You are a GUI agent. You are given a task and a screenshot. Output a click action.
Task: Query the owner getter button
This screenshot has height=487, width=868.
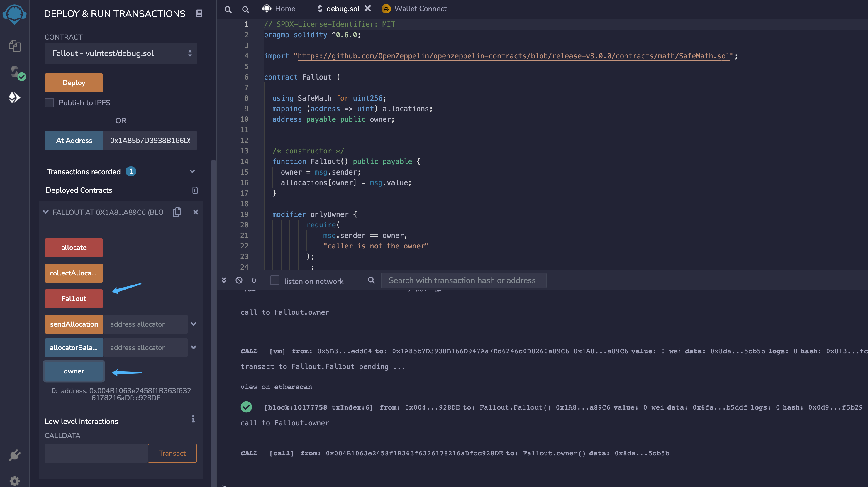tap(74, 371)
